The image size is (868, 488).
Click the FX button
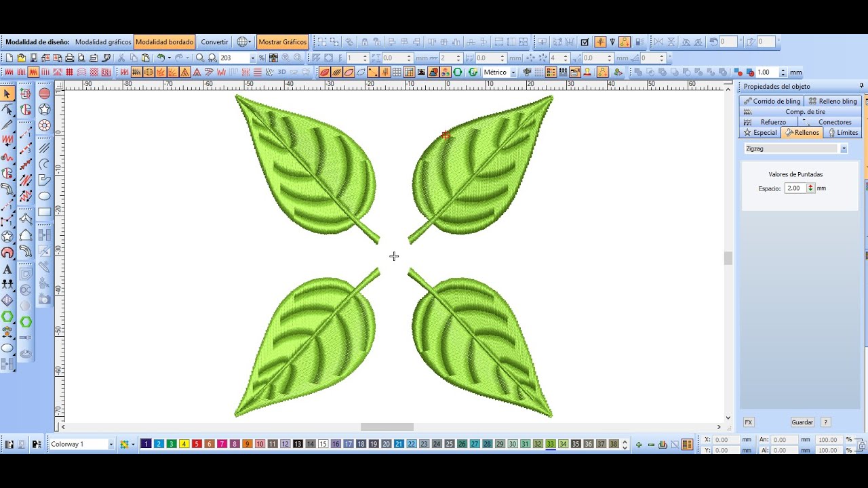tap(749, 422)
